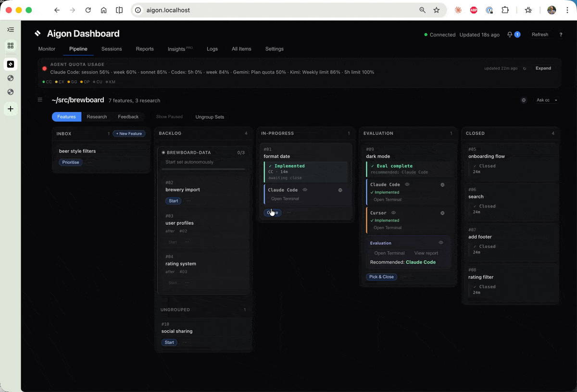
Task: Open the hamburger menu beside ~/src/brewboard
Action: [40, 100]
